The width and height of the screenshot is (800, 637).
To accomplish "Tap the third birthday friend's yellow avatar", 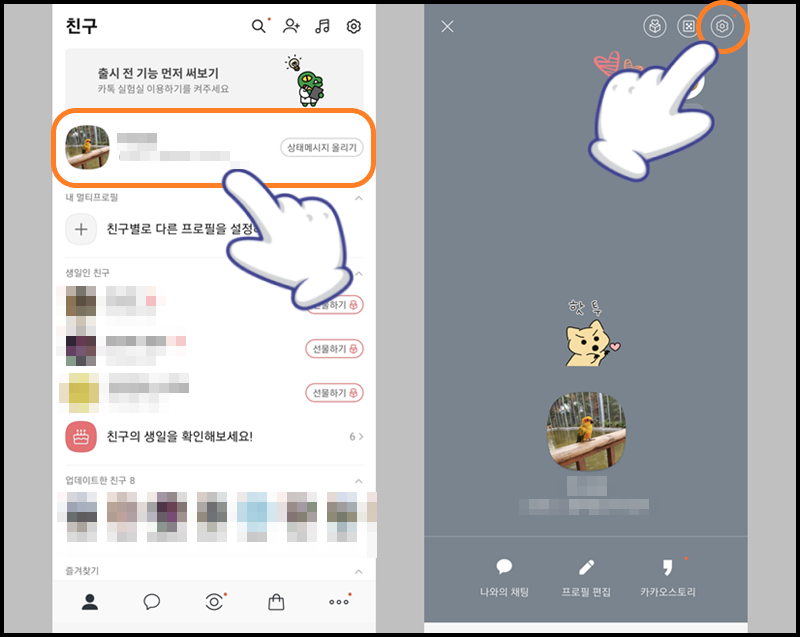I will coord(80,393).
